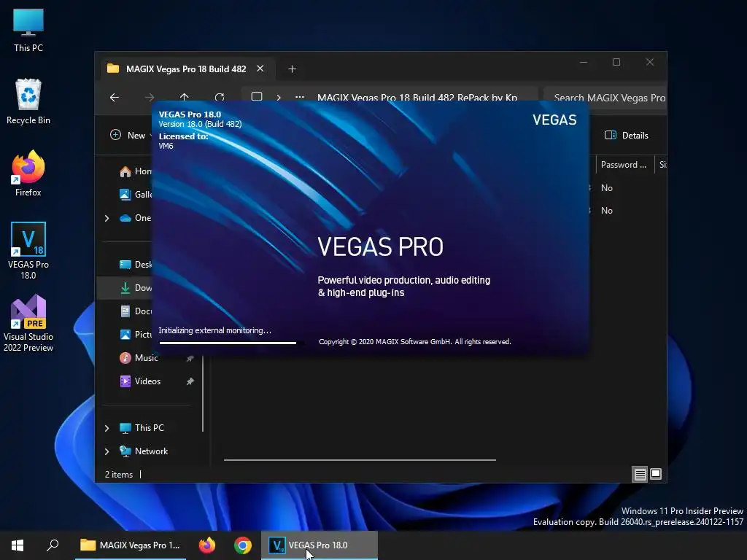Open Music in the sidebar

tap(139, 358)
